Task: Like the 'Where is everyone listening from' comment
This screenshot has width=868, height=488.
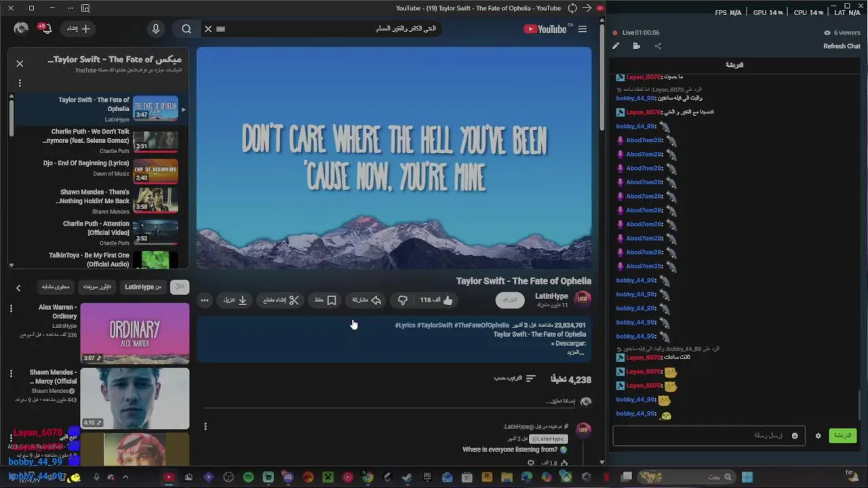Action: pyautogui.click(x=564, y=463)
